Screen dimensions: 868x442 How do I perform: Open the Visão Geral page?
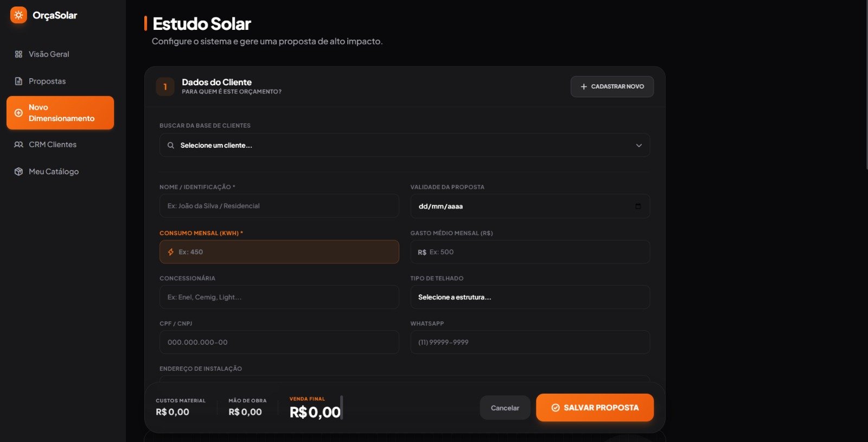coord(49,54)
